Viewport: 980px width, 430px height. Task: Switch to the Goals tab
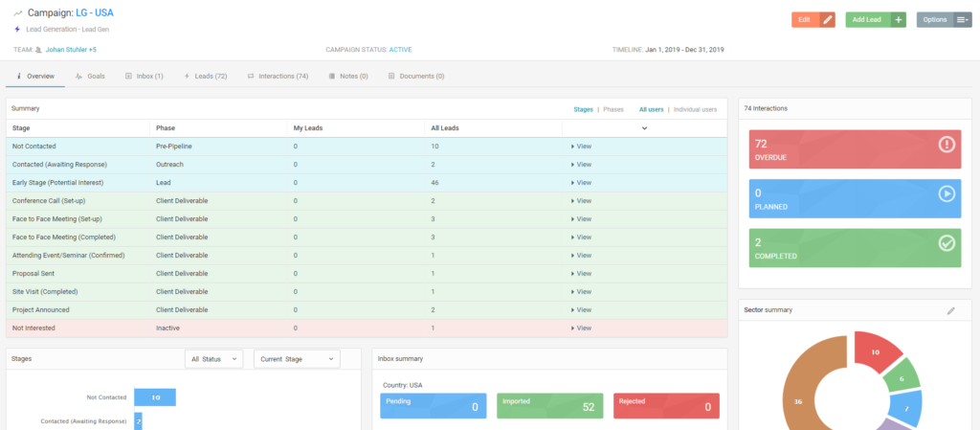click(x=90, y=77)
